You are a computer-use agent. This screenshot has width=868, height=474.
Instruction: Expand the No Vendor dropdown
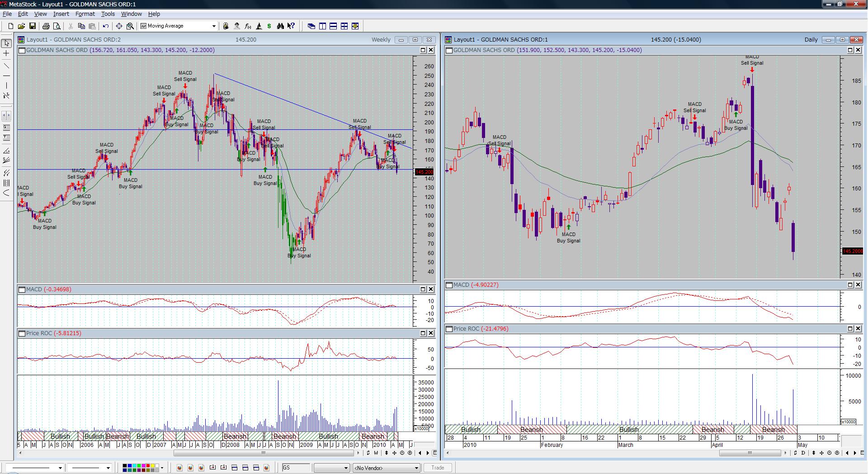[x=416, y=468]
